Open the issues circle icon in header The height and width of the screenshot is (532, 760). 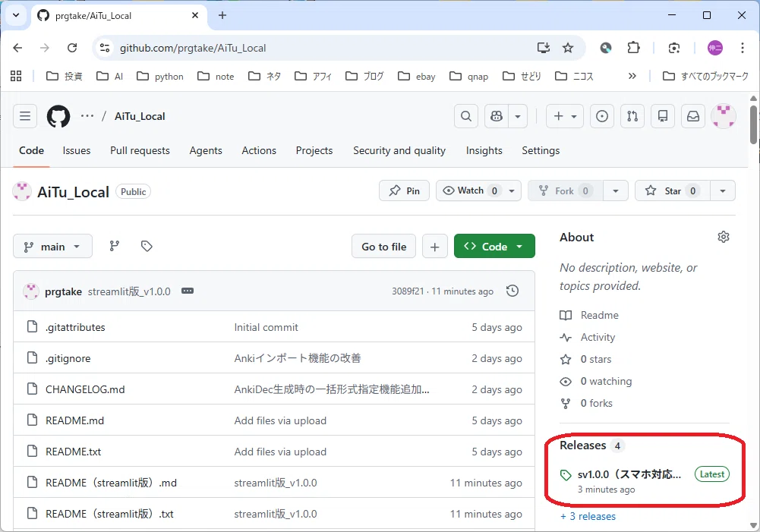click(x=602, y=116)
